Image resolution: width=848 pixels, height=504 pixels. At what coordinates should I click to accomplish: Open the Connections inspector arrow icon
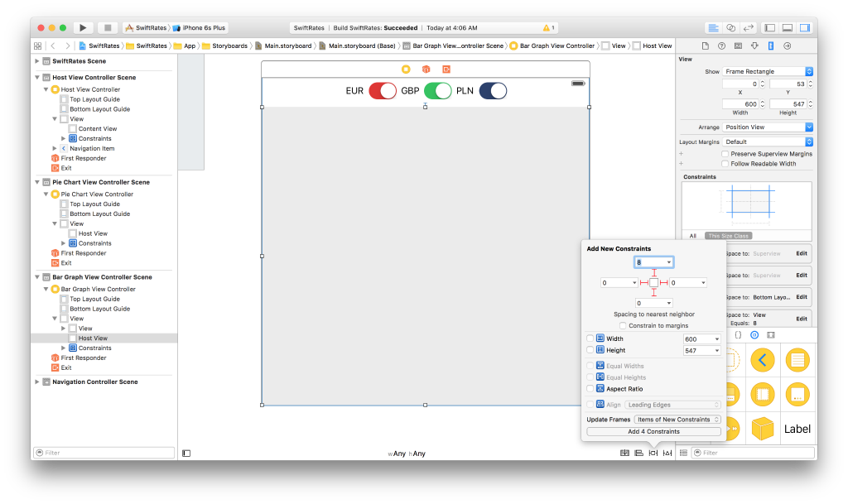click(x=788, y=46)
